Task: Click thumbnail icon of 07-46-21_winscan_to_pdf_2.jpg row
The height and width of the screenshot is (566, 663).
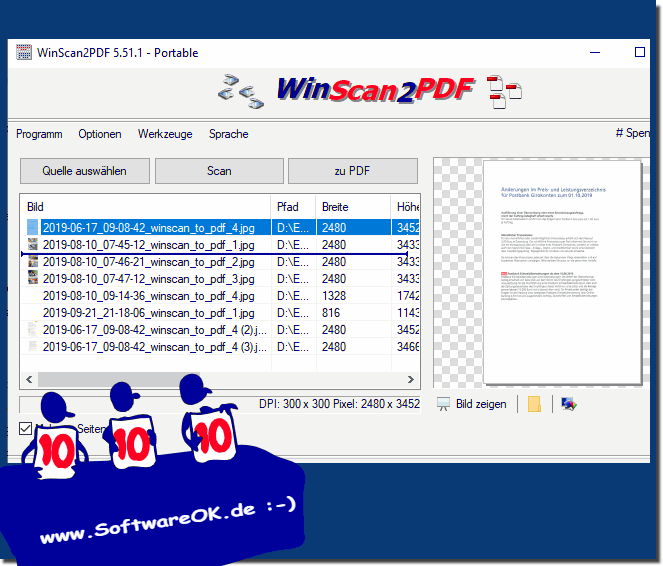Action: click(33, 261)
